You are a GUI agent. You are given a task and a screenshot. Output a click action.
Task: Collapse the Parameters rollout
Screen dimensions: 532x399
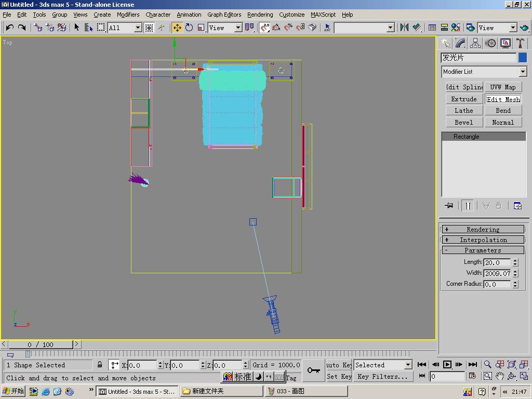point(483,250)
